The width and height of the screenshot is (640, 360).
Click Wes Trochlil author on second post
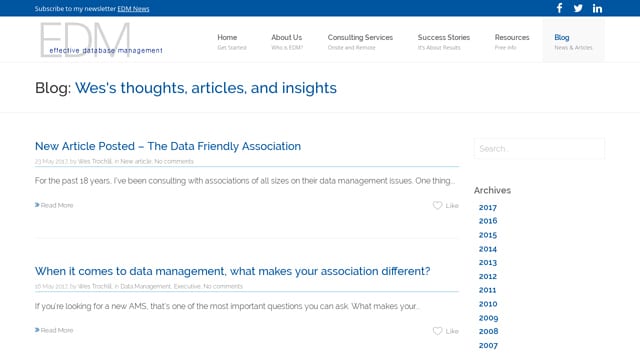coord(95,286)
